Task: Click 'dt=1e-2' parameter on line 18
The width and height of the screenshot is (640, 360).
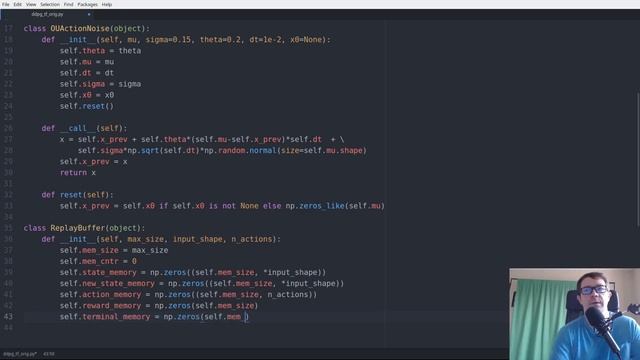Action: point(265,40)
